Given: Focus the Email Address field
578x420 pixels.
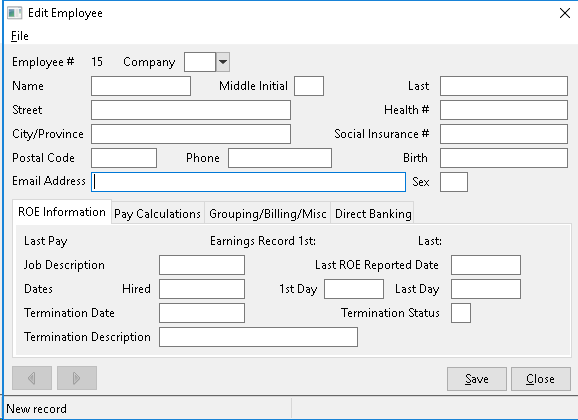Looking at the screenshot, I should pos(248,182).
